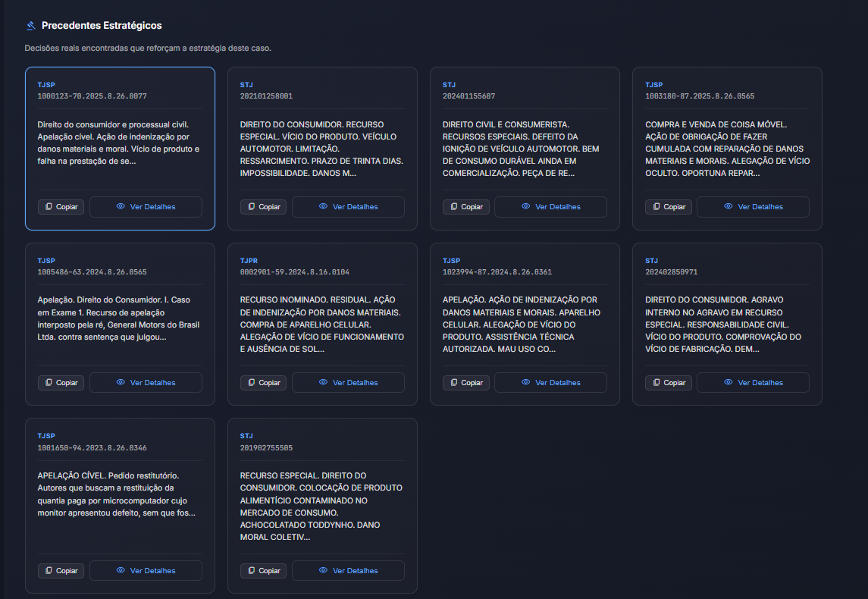Click the gavel icon beside Precedentes Estratégicos
Screen dimensions: 868x599
[x=31, y=26]
